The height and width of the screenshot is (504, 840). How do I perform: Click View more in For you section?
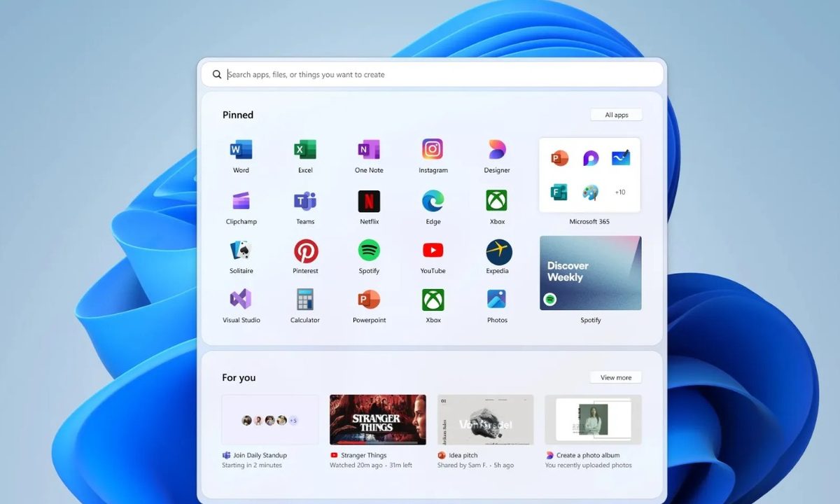[615, 377]
